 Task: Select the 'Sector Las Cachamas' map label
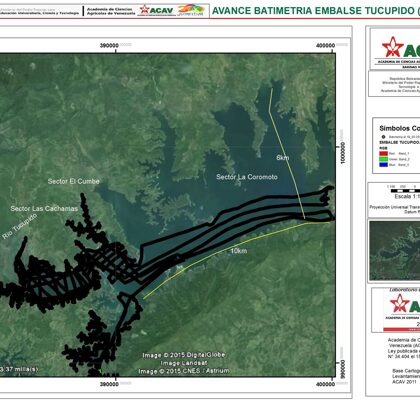(x=44, y=209)
